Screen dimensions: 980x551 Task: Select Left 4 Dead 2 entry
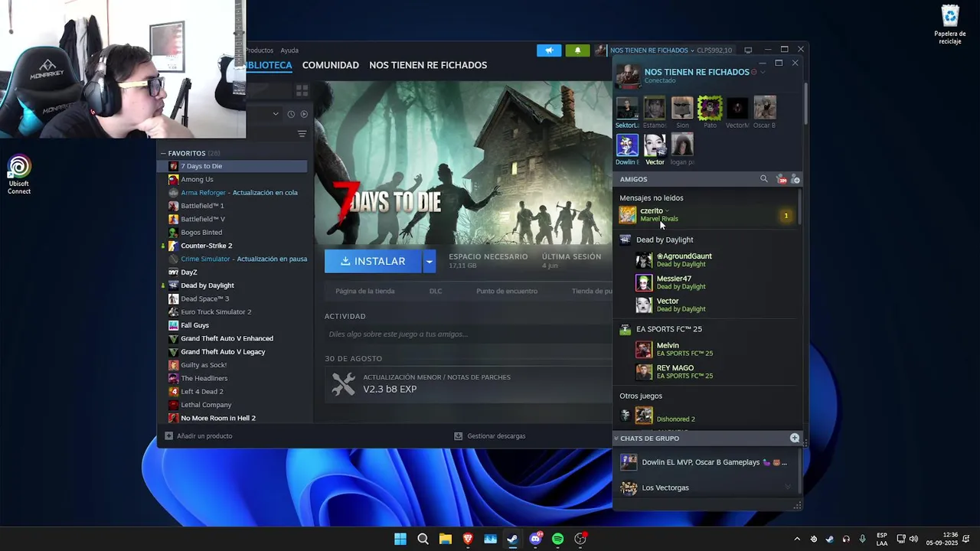click(202, 392)
